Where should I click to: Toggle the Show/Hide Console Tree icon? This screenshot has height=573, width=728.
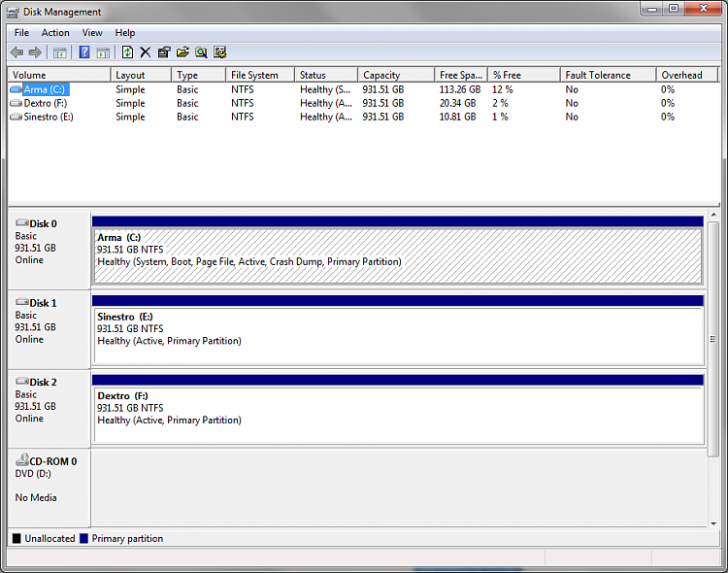[x=59, y=52]
